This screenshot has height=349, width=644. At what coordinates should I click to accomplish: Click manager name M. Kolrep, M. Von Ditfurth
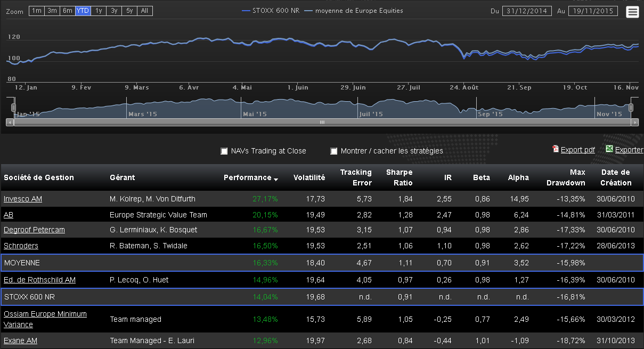coord(152,199)
